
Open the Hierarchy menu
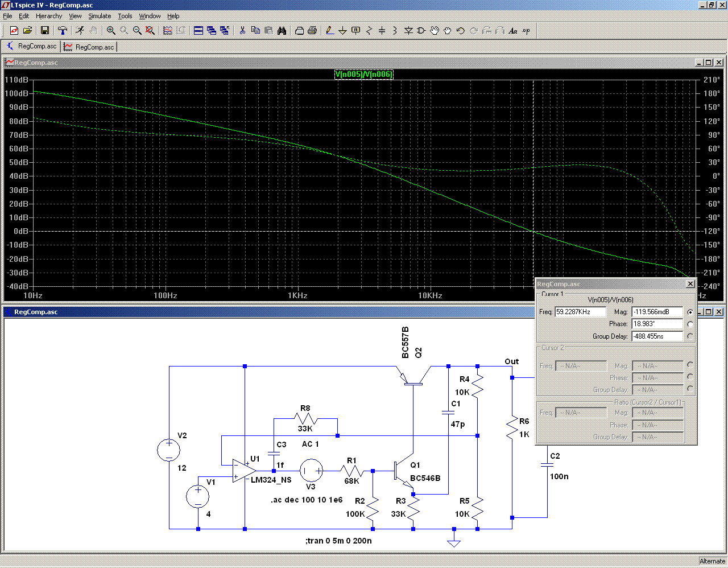point(49,16)
